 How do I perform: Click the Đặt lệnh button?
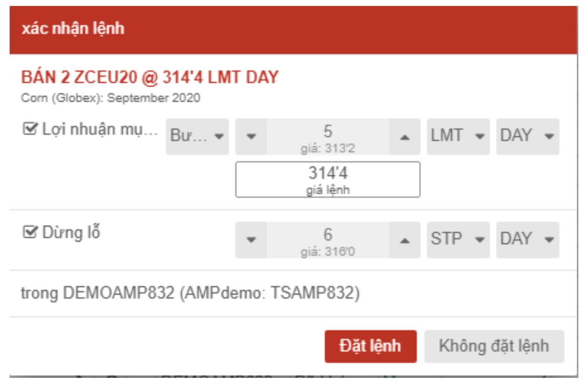point(370,346)
